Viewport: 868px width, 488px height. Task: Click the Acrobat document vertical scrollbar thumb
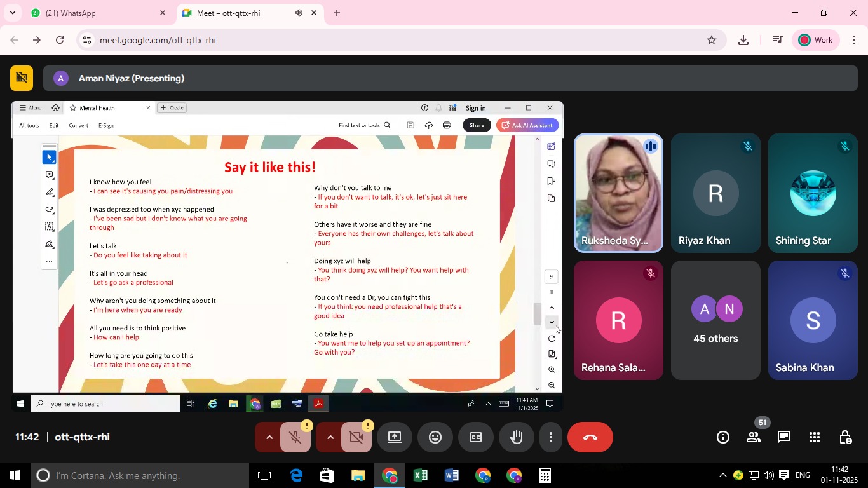537,314
